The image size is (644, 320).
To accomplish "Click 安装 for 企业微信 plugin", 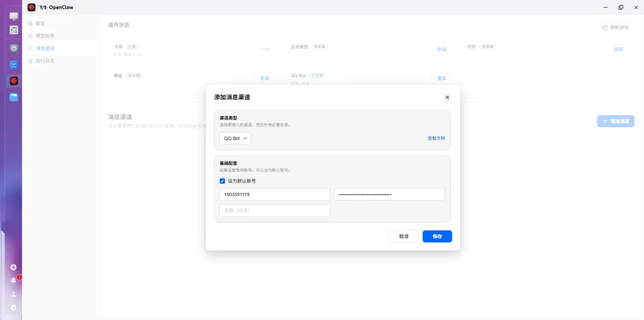I will (x=441, y=50).
